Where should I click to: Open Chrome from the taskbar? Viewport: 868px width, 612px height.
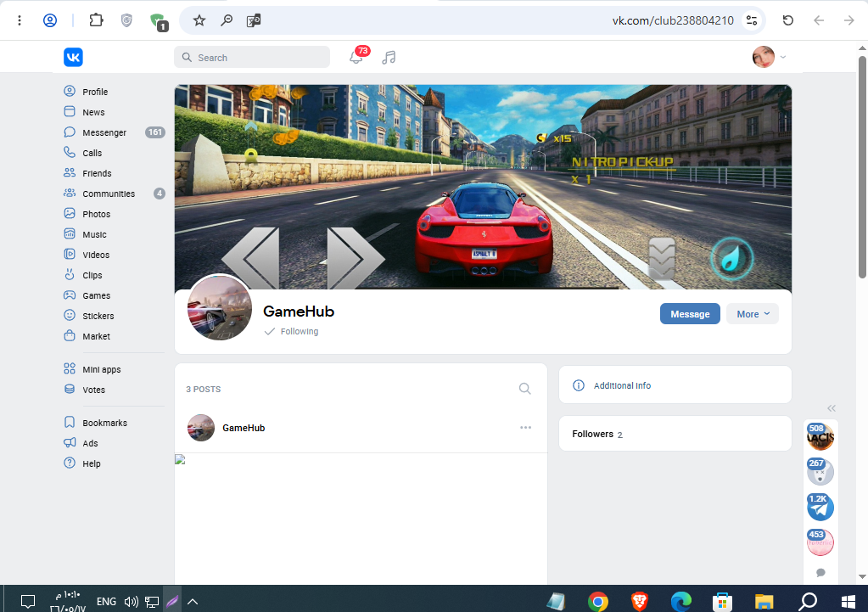[x=598, y=601]
